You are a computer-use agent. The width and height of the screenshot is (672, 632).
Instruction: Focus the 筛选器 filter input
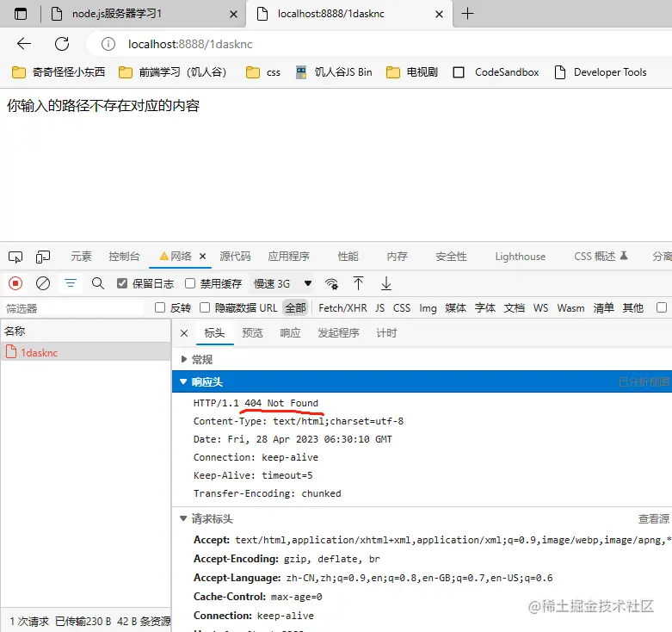tap(73, 308)
